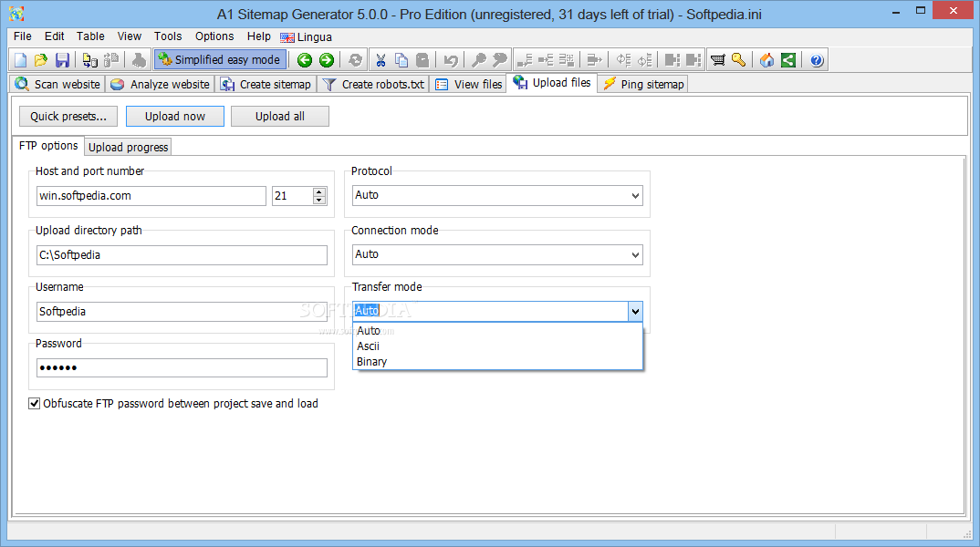This screenshot has height=547, width=980.
Task: Select the FTP options sub-tab
Action: coord(48,146)
